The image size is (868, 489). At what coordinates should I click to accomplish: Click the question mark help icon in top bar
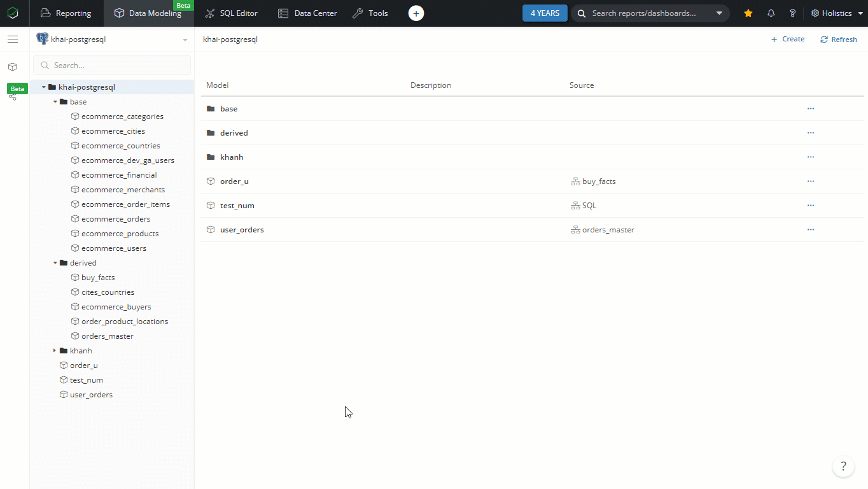point(792,13)
